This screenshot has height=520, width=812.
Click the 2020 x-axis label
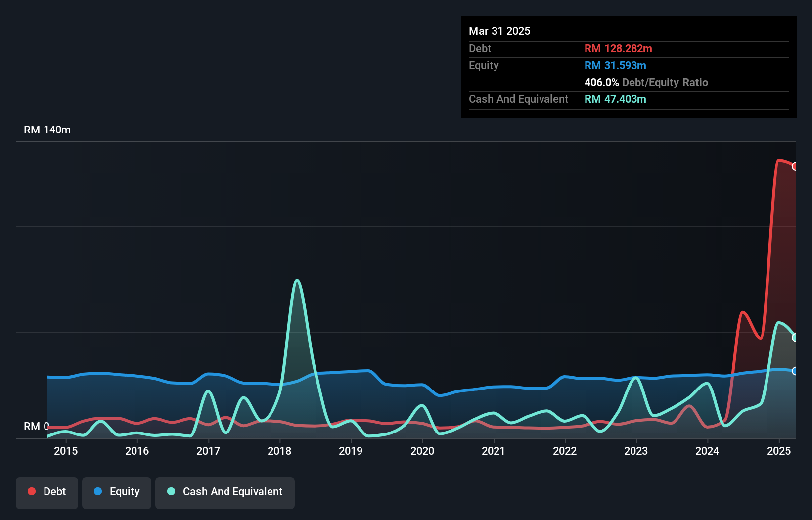[x=422, y=451]
